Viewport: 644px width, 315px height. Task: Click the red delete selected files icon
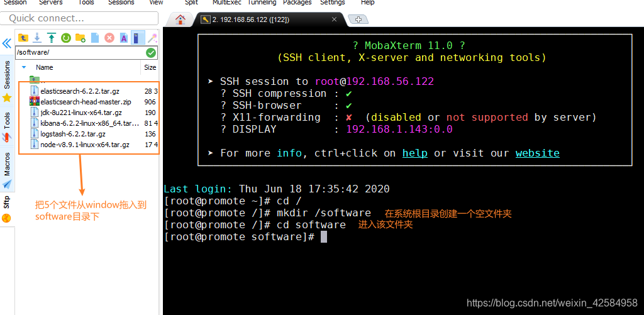[109, 38]
